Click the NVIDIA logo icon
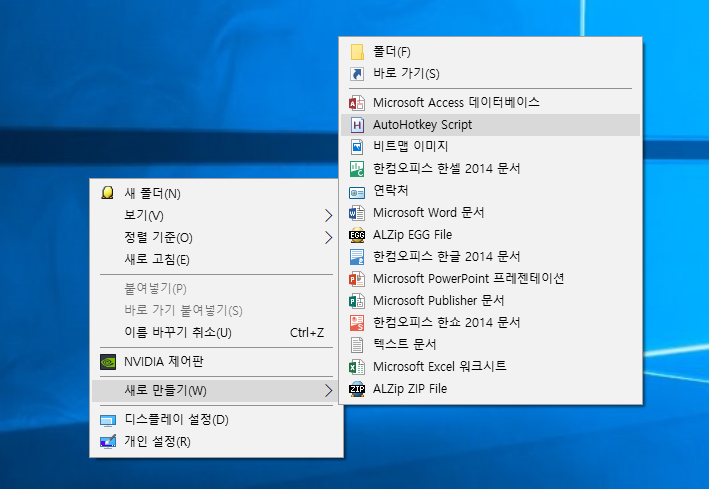The height and width of the screenshot is (489, 709). coord(108,362)
